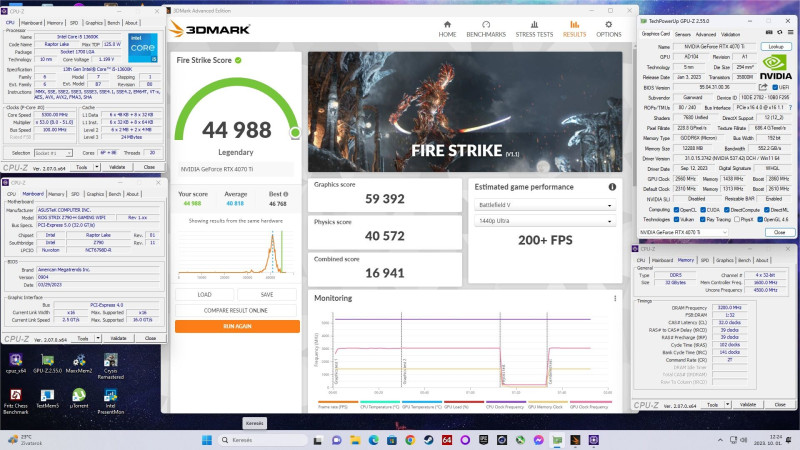Click the GPU-Z screenshot camera icon

pyautogui.click(x=769, y=33)
